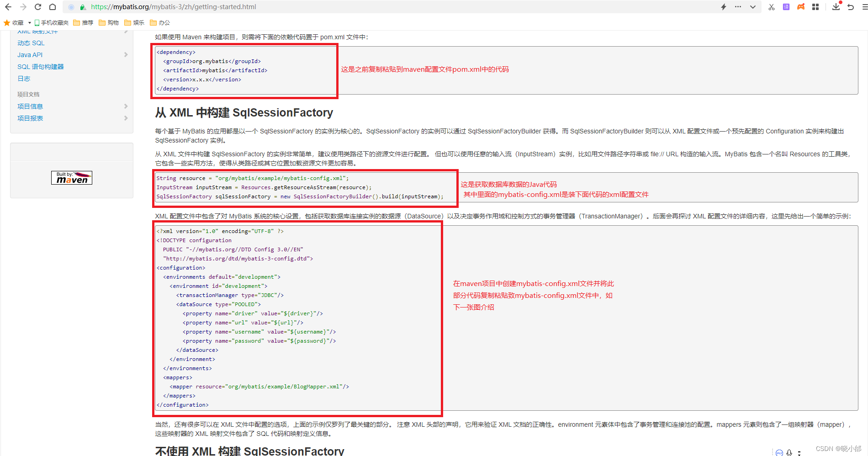Click the SqlSessionFactoryBuilder().build code line

[x=300, y=196]
